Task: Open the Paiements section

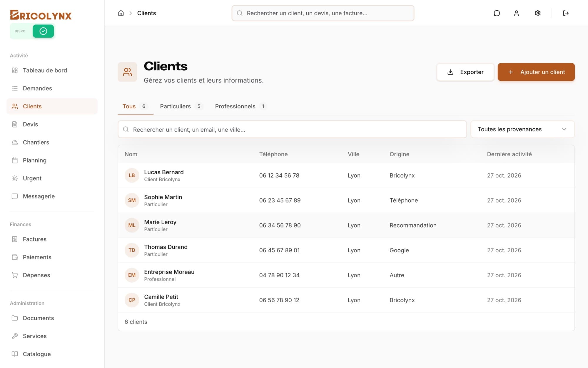Action: [x=52, y=257]
